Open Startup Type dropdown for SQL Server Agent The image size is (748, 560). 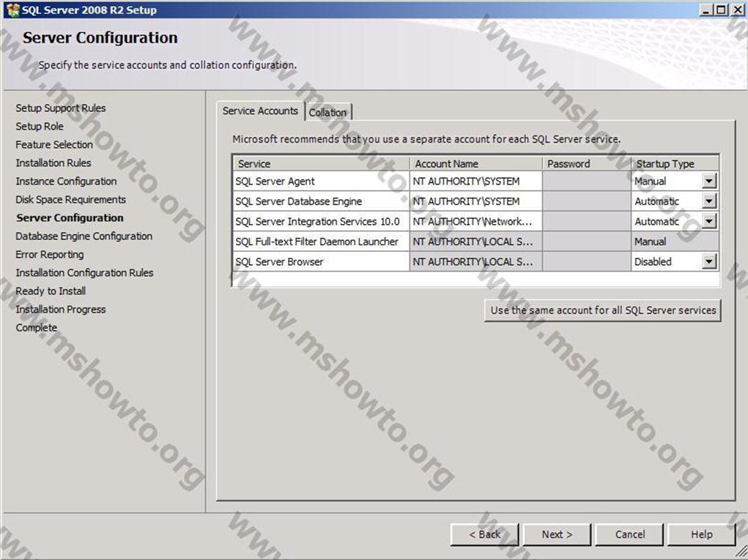click(x=709, y=181)
